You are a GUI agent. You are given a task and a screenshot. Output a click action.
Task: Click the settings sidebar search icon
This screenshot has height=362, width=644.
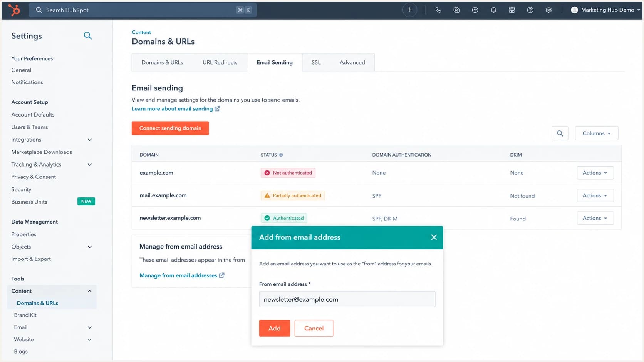point(88,36)
